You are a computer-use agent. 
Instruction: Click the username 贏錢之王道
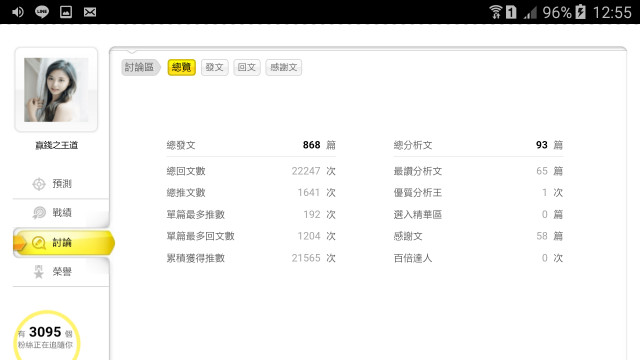click(x=56, y=145)
